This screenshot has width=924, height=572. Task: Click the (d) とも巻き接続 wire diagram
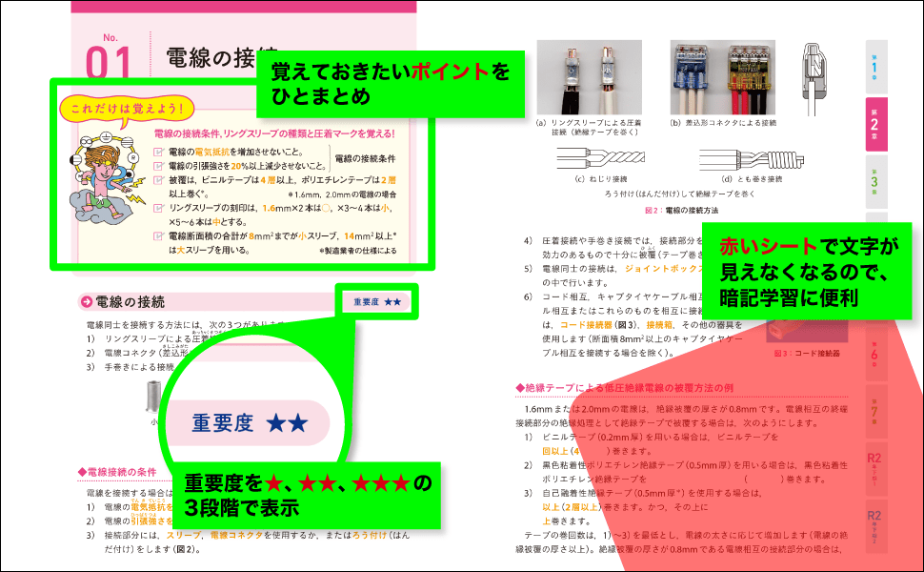[752, 158]
